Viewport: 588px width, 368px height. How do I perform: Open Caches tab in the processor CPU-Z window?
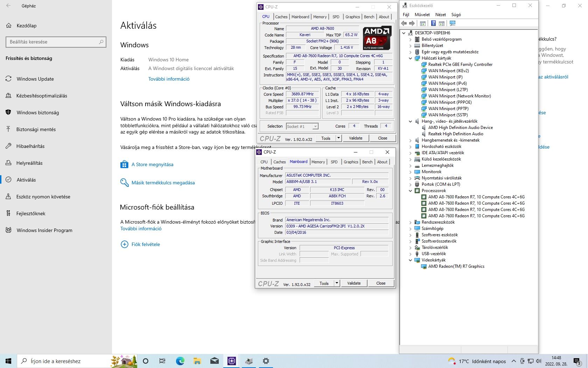pos(281,17)
